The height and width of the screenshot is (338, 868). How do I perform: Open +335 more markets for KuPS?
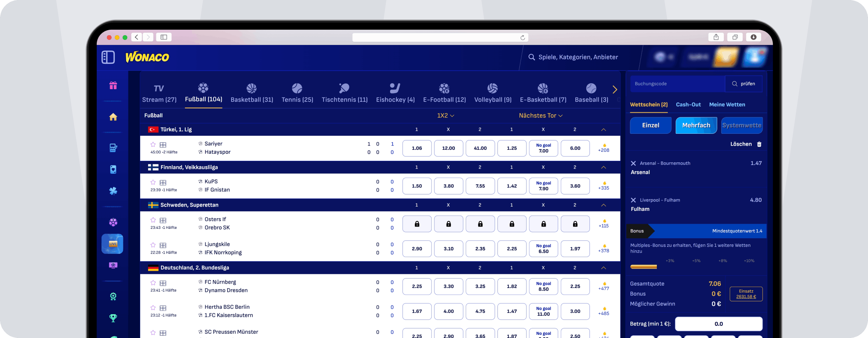[x=604, y=186]
